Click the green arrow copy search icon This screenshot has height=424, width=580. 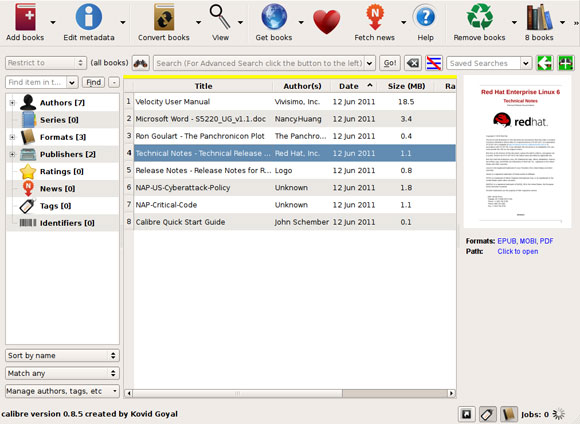(x=545, y=63)
